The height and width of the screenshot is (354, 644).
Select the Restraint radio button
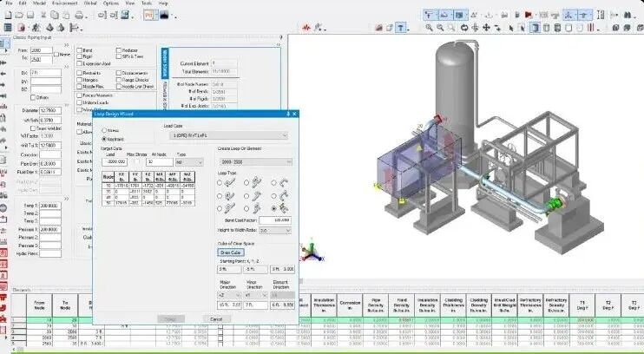click(104, 139)
